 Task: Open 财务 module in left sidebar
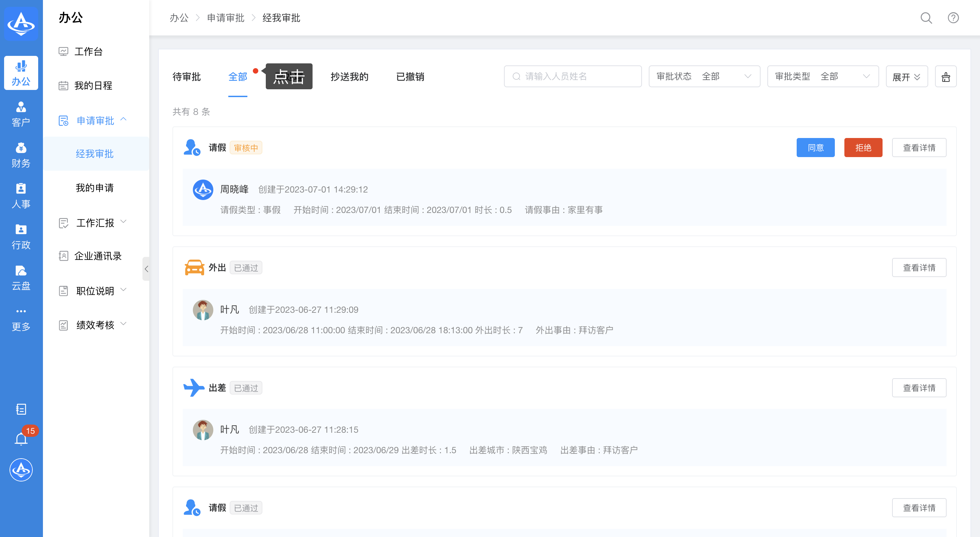coord(21,155)
